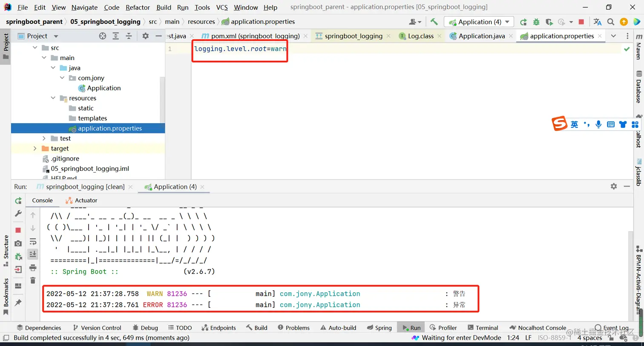This screenshot has height=346, width=644.
Task: Run with coverage from the top toolbar
Action: point(549,22)
